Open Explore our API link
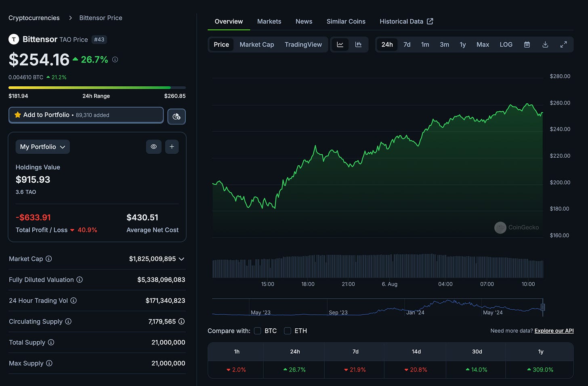This screenshot has width=588, height=386. [554, 331]
